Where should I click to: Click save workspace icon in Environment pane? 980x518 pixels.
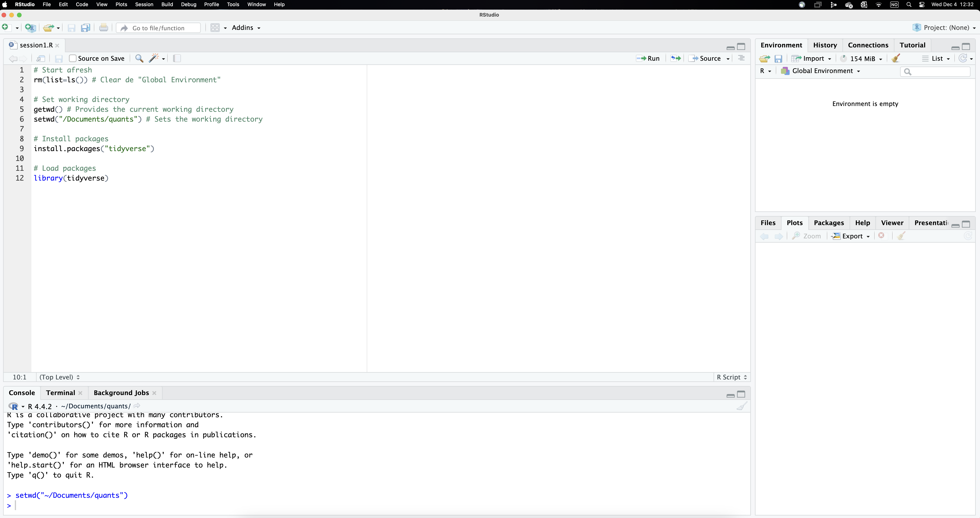(x=778, y=59)
